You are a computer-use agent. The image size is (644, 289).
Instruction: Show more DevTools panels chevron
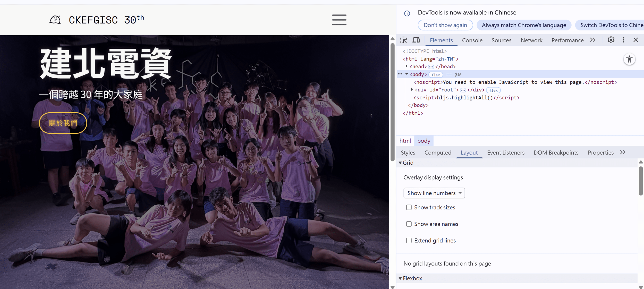(x=593, y=40)
